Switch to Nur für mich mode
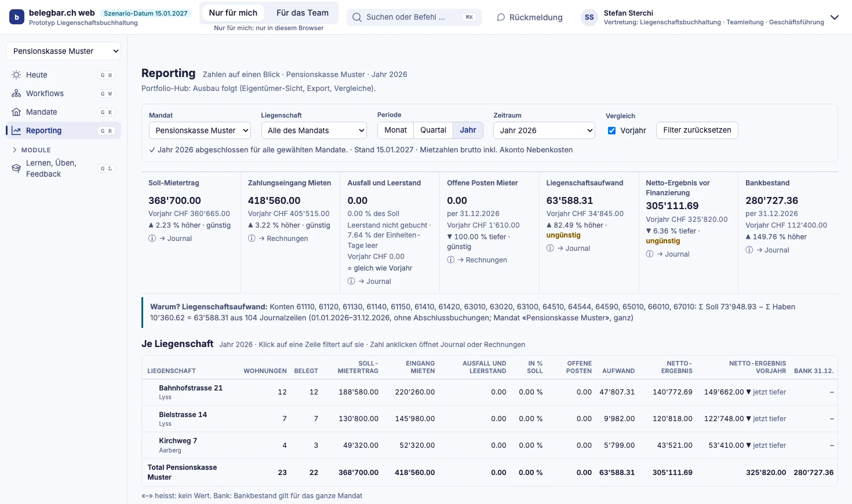 (233, 13)
